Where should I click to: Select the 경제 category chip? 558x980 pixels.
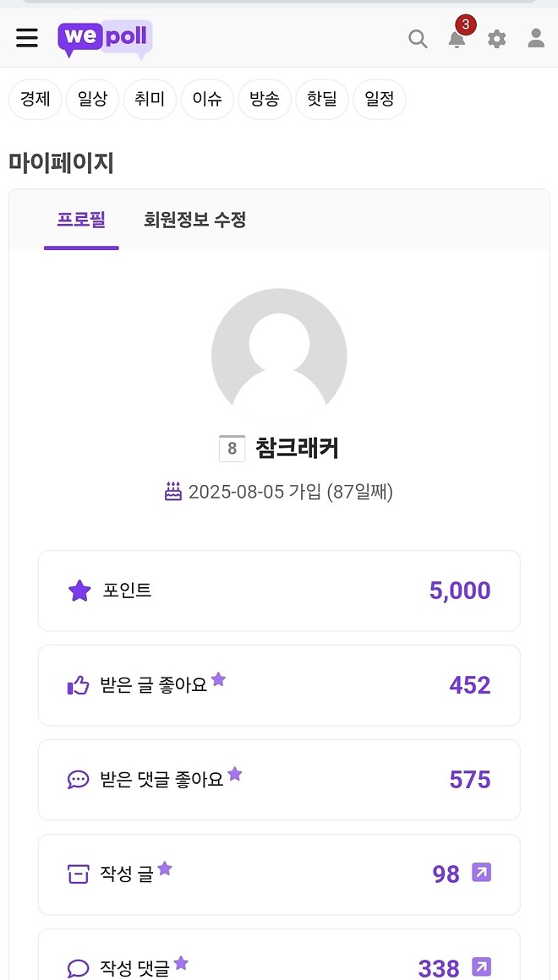tap(35, 99)
